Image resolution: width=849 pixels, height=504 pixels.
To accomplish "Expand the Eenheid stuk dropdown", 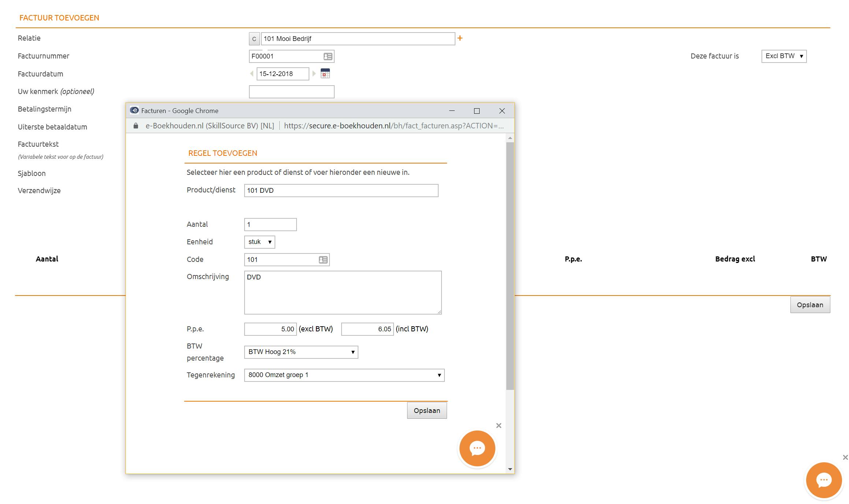I will (260, 242).
